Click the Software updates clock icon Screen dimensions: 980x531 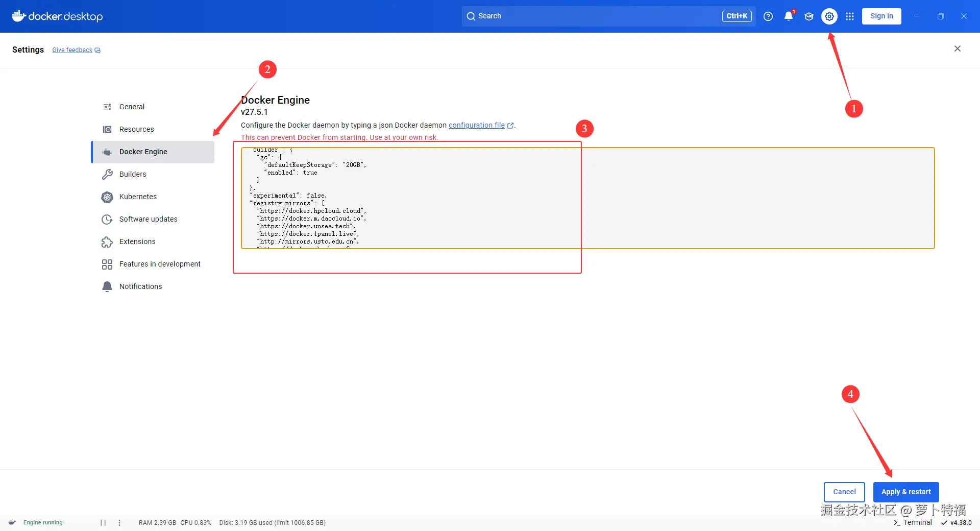(x=107, y=219)
